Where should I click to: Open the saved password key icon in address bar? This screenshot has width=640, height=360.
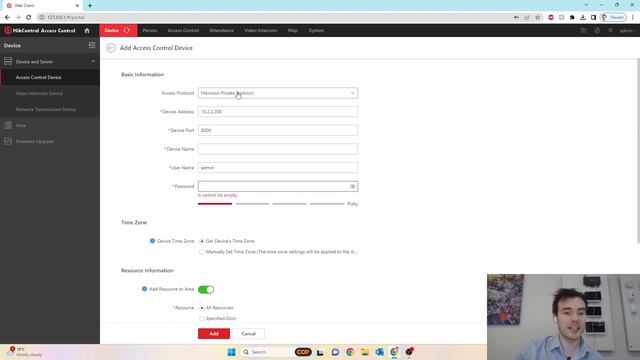(516, 17)
